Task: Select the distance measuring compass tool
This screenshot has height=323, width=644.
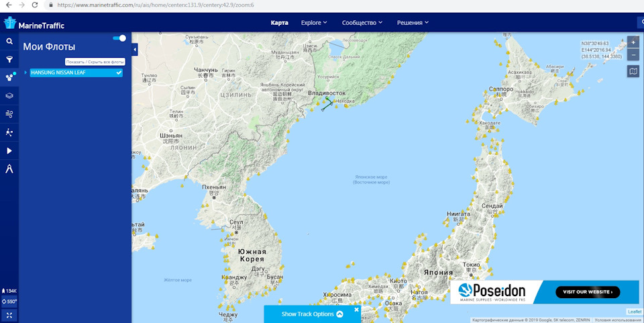Action: coord(9,169)
